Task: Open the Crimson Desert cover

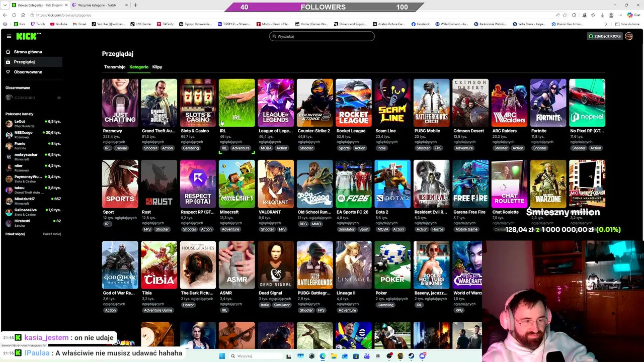Action: (470, 103)
